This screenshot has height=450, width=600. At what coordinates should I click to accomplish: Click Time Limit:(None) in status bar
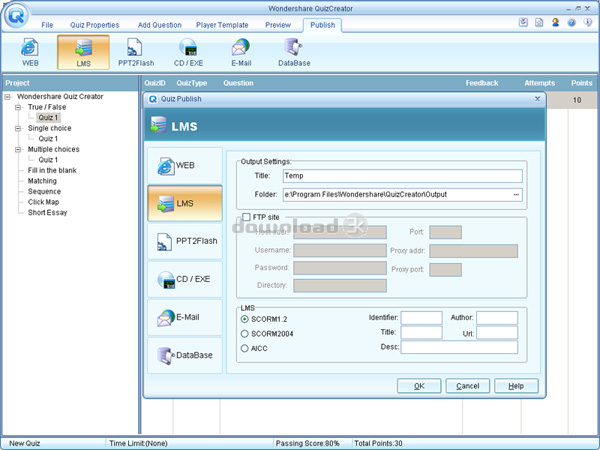tap(138, 443)
